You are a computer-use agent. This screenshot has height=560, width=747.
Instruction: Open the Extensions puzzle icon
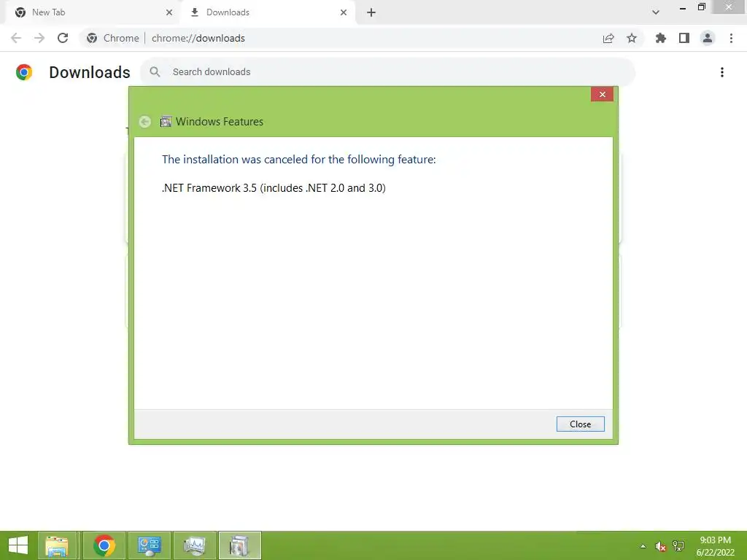[661, 38]
